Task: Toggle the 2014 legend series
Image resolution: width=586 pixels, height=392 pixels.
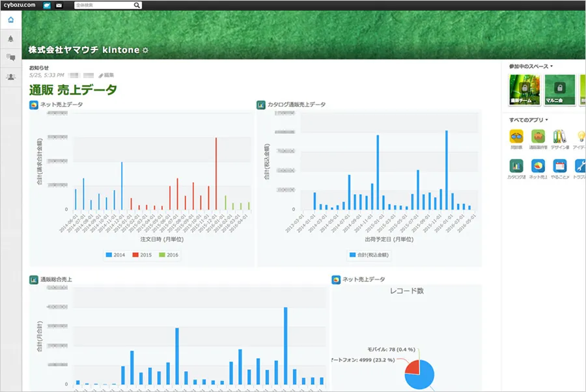Action: (x=117, y=255)
